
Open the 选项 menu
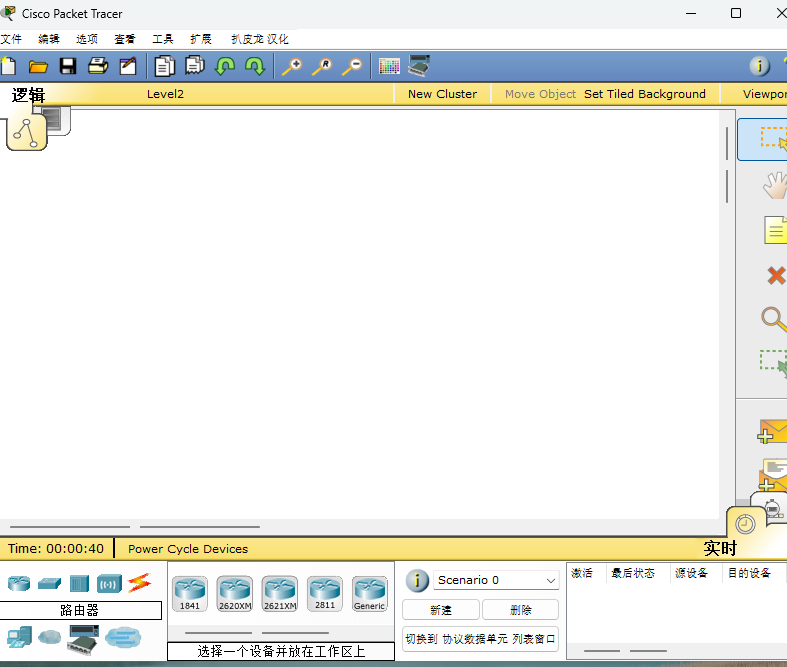click(87, 39)
